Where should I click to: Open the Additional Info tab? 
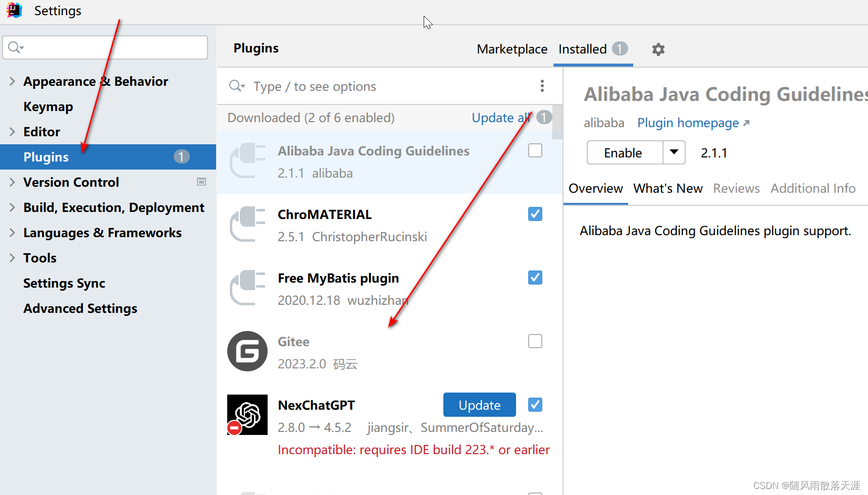pyautogui.click(x=813, y=188)
